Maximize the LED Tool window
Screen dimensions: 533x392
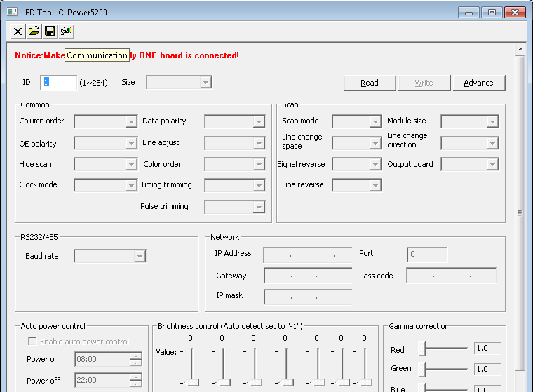click(x=492, y=13)
